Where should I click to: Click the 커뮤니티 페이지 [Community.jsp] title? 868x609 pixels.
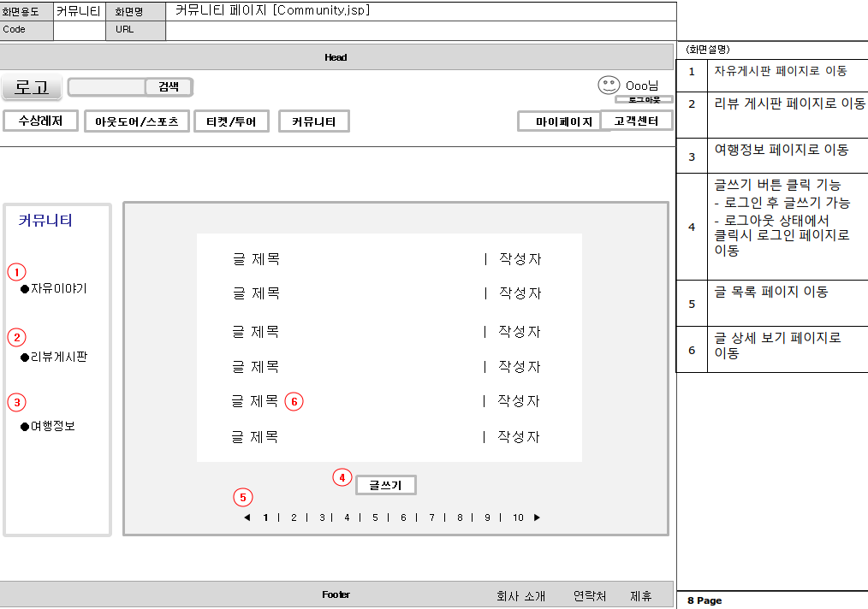[272, 10]
